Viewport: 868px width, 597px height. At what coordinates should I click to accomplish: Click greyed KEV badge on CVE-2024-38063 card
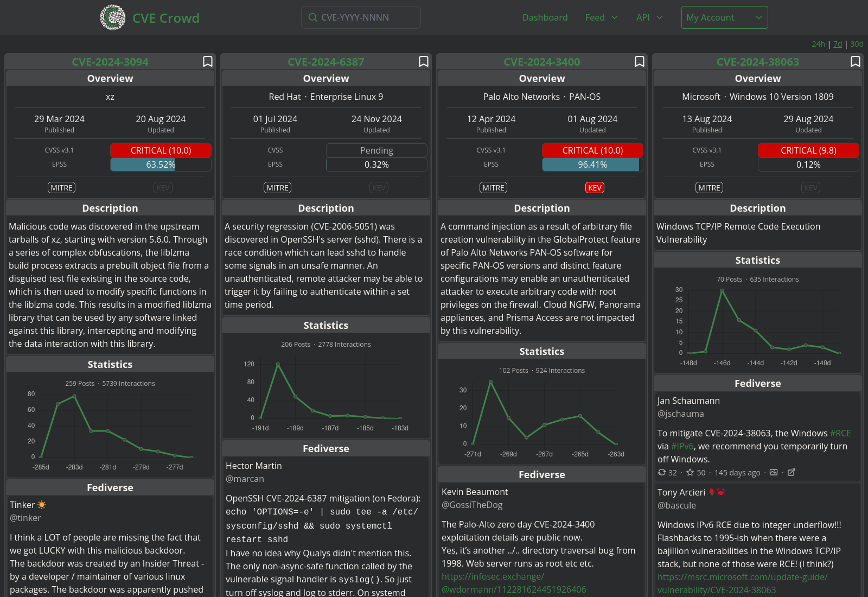pos(811,188)
